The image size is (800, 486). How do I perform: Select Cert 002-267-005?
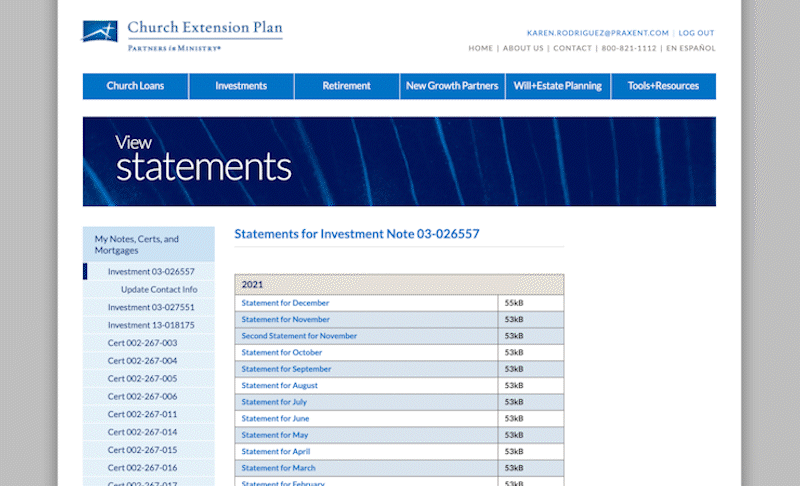coord(148,378)
